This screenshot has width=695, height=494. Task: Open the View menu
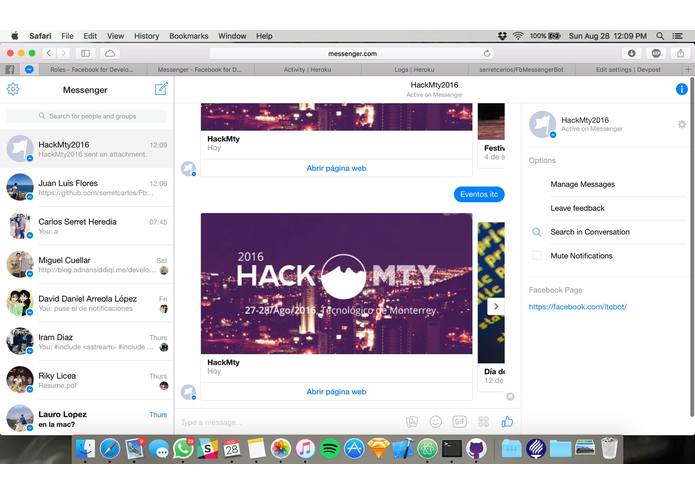115,36
